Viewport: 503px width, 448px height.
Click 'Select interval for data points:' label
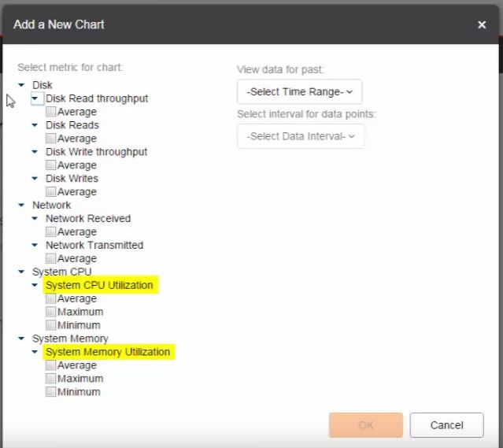pos(306,114)
